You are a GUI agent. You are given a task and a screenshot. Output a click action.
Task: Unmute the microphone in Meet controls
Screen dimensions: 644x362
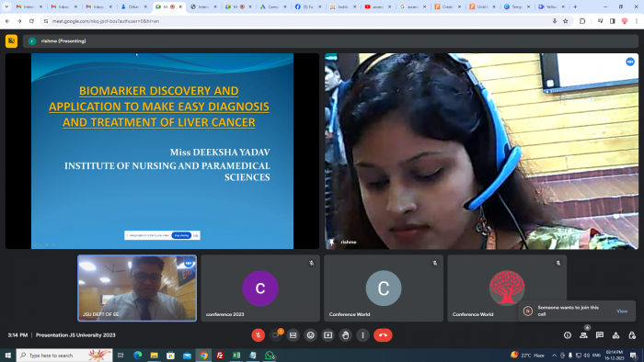(258, 335)
